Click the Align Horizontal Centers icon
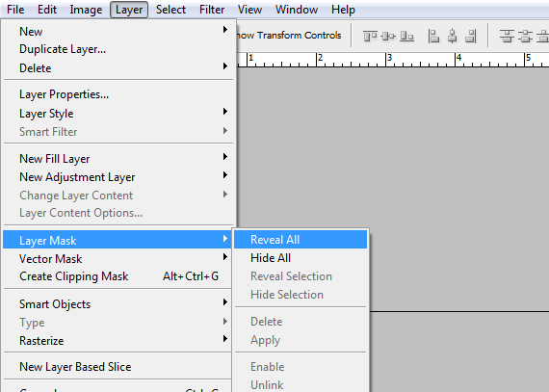The image size is (549, 392). pos(453,36)
